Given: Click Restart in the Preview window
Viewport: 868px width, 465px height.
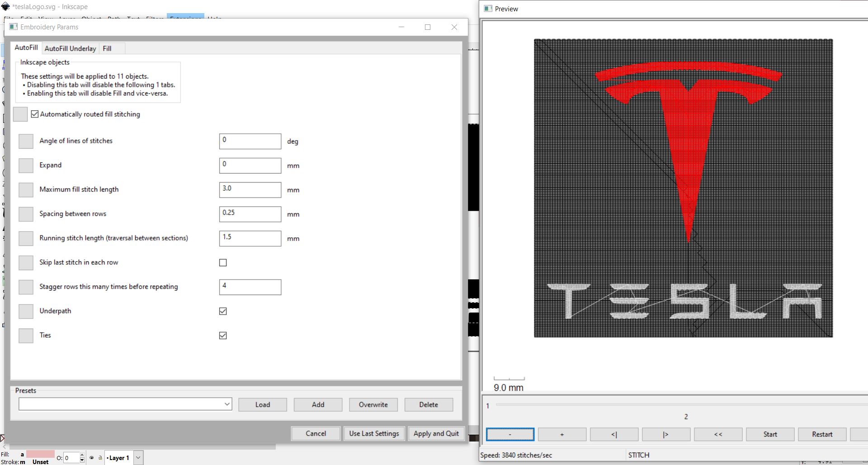Looking at the screenshot, I should [822, 434].
